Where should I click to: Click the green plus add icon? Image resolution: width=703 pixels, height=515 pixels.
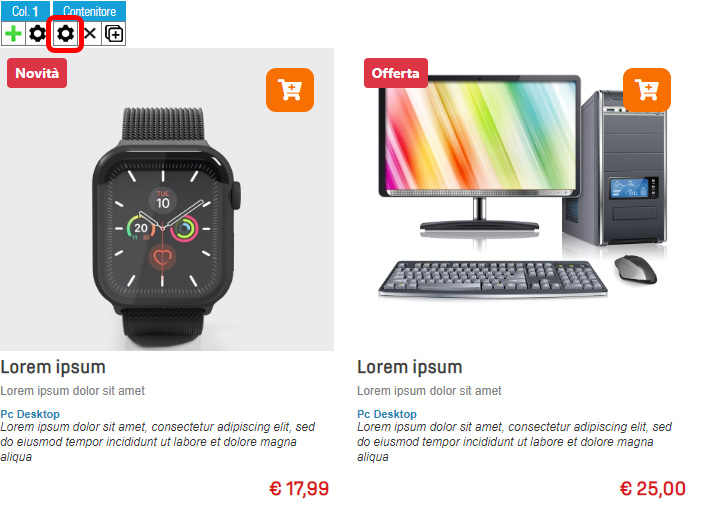click(x=13, y=34)
